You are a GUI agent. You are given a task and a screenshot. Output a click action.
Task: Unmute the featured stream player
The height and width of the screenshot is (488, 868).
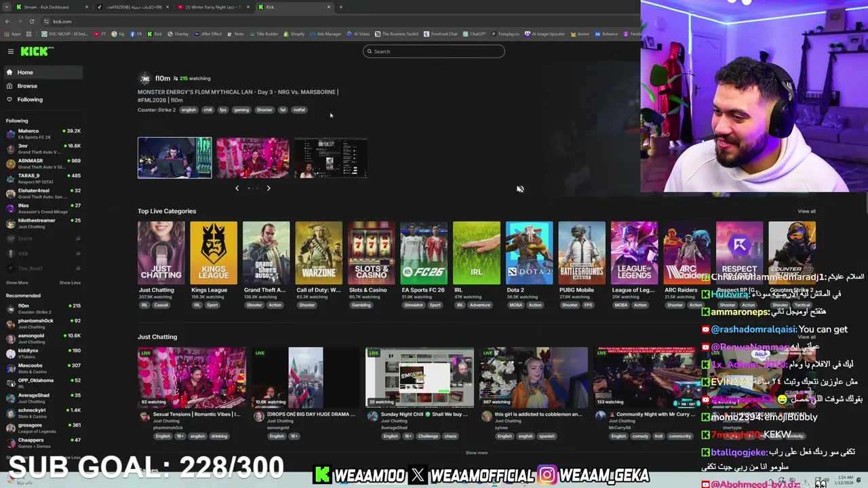tap(520, 189)
